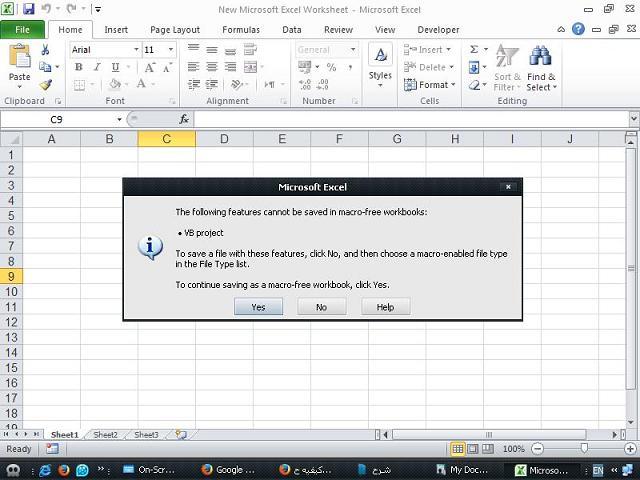Expand the Styles dropdown
640x480 pixels.
point(380,85)
